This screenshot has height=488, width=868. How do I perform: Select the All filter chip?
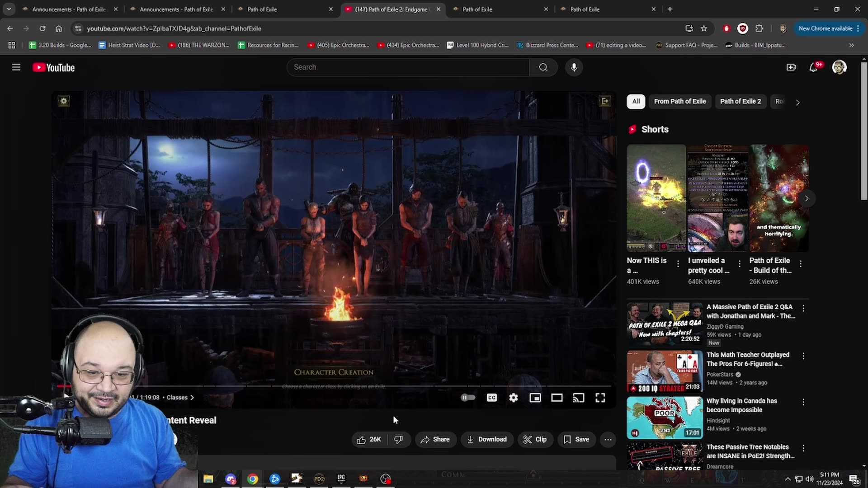pyautogui.click(x=636, y=101)
